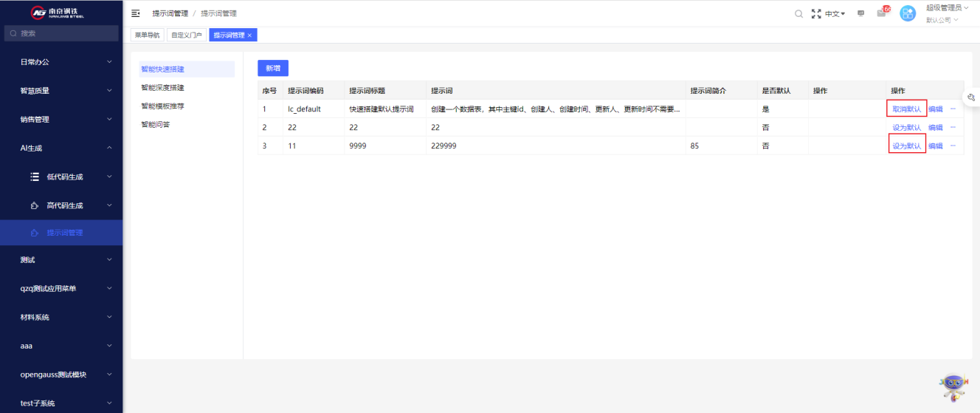
Task: Close the 提示词管理 tab
Action: 249,35
